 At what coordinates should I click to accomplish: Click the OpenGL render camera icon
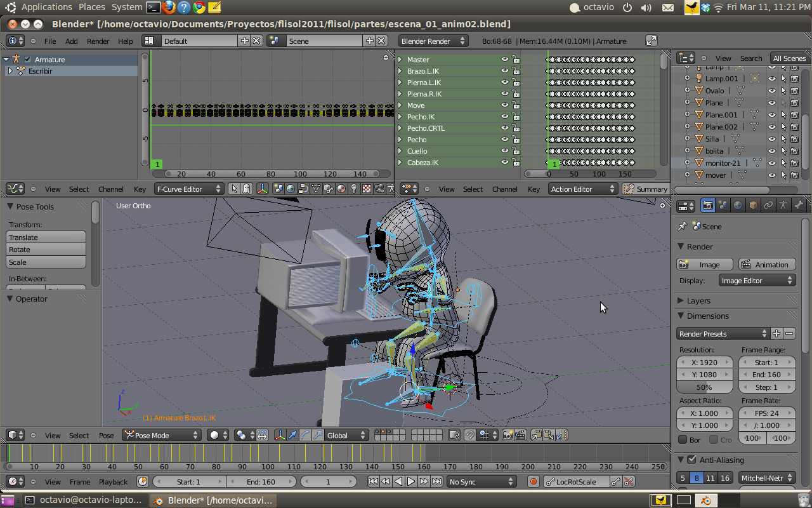(x=507, y=436)
